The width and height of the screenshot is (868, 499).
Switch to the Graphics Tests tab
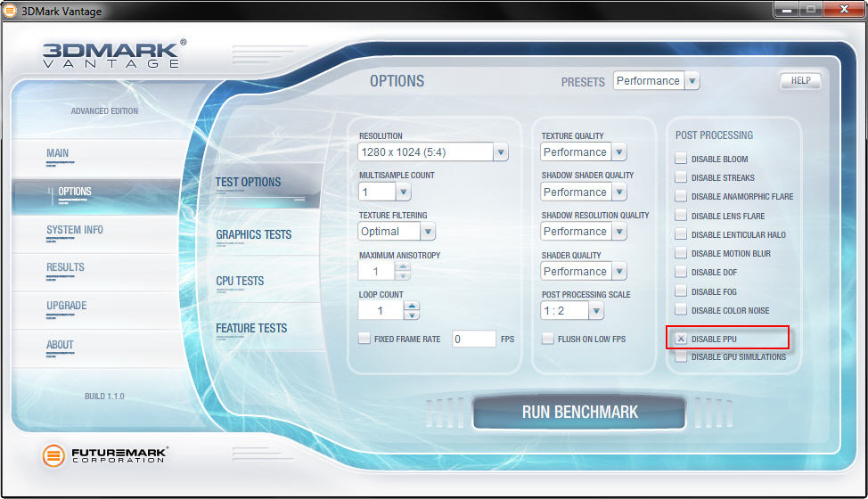tap(253, 234)
